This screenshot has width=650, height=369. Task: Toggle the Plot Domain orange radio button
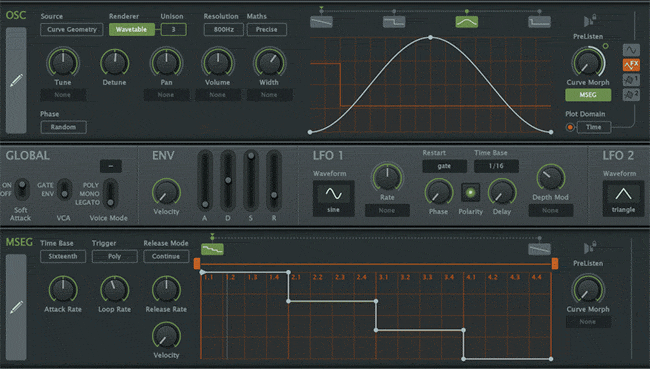570,127
